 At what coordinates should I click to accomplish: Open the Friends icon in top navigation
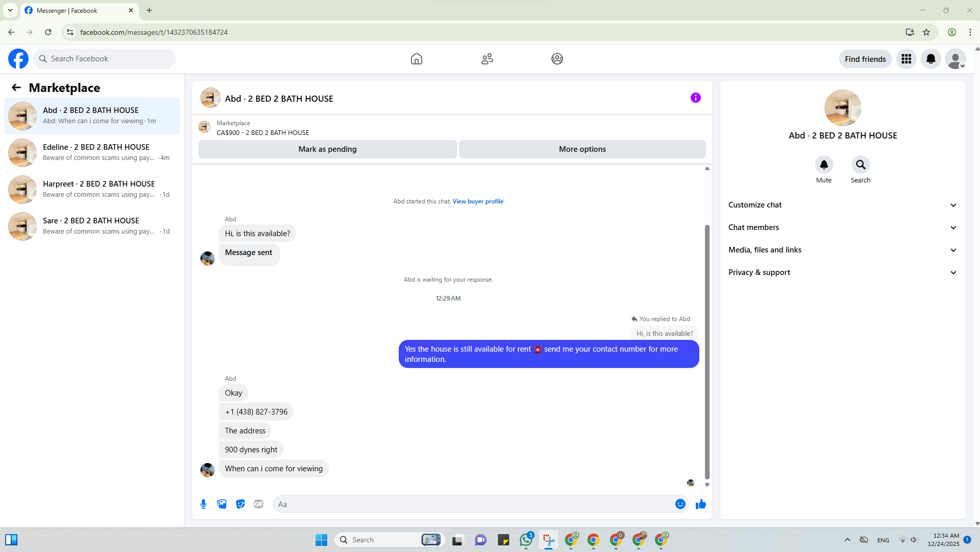[487, 59]
